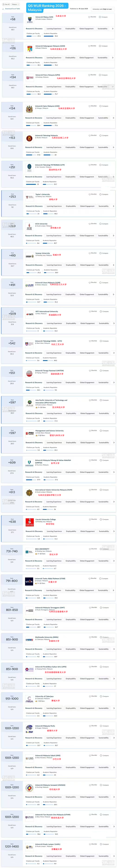Click the UCSI University logo

click(29, 227)
